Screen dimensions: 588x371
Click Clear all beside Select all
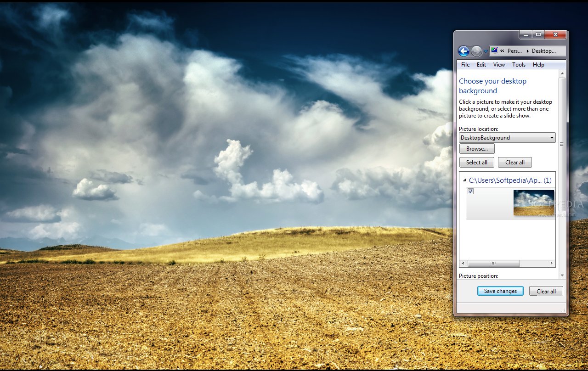click(x=515, y=163)
